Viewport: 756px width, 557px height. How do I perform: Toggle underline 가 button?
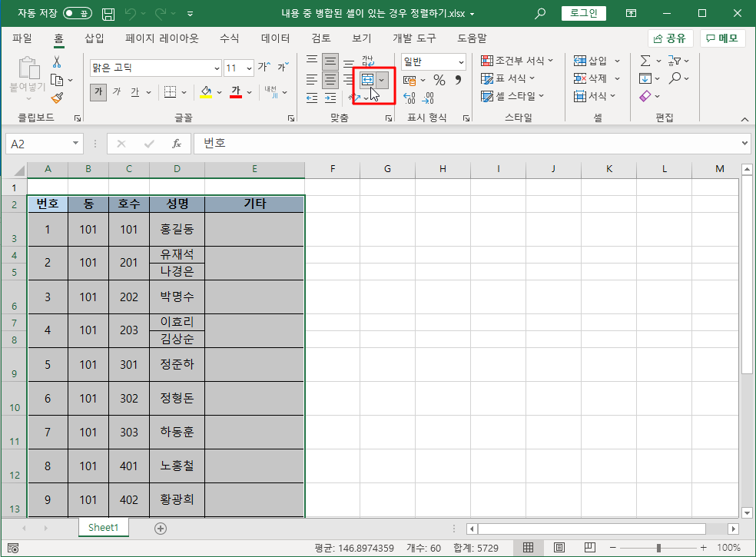coord(135,91)
